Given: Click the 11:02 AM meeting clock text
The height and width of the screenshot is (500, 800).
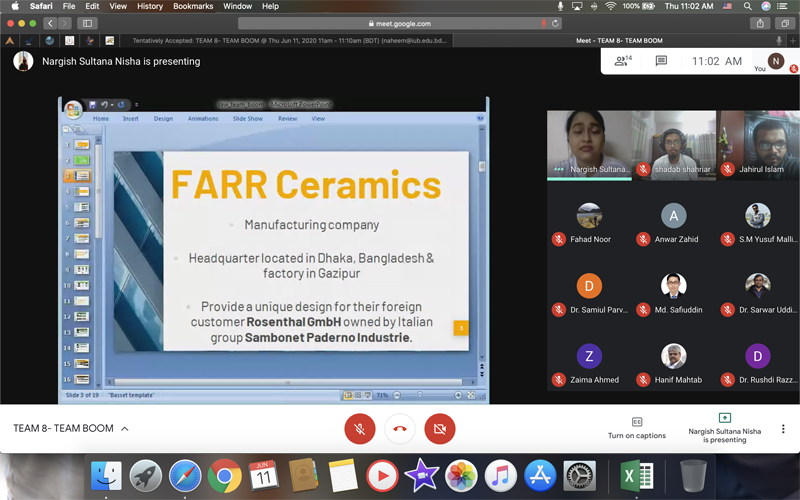Looking at the screenshot, I should coord(717,61).
